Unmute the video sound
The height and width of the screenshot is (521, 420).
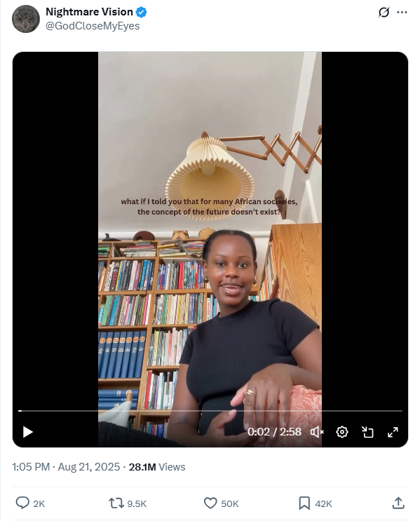[x=317, y=432]
